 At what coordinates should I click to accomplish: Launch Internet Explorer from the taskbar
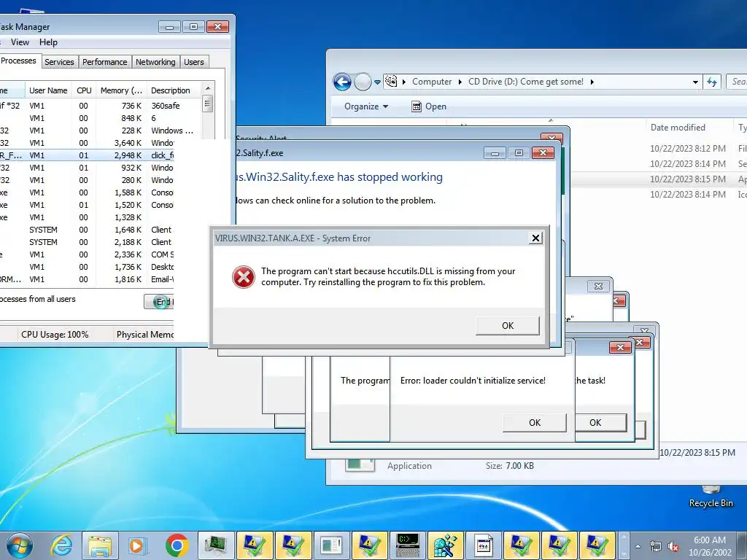click(x=62, y=545)
